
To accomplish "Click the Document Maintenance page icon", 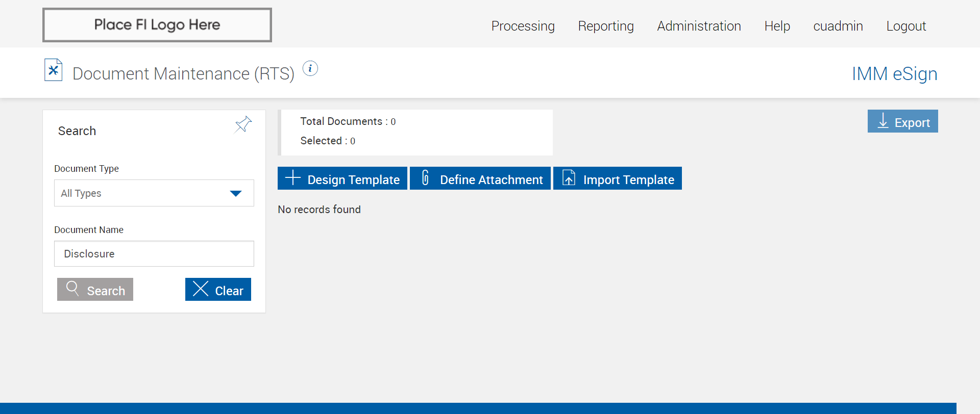I will coord(53,70).
